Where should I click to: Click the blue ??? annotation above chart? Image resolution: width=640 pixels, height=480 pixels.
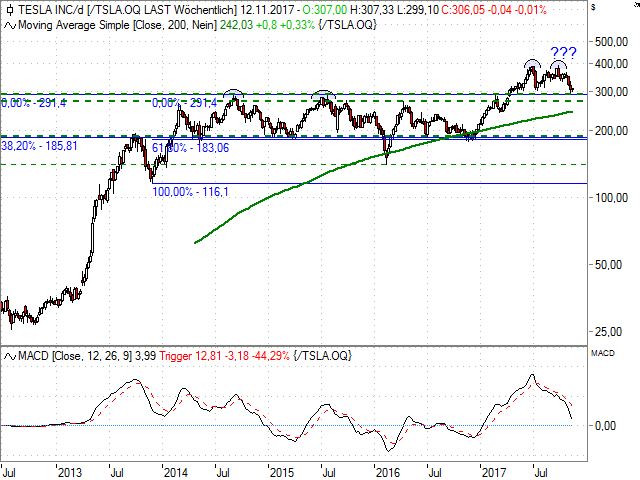click(563, 53)
